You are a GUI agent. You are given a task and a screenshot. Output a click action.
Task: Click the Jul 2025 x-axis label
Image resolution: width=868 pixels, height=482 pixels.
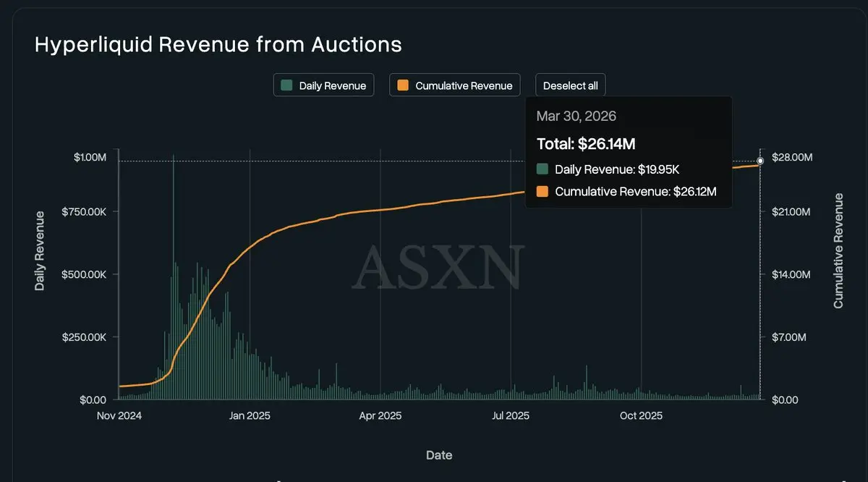511,416
